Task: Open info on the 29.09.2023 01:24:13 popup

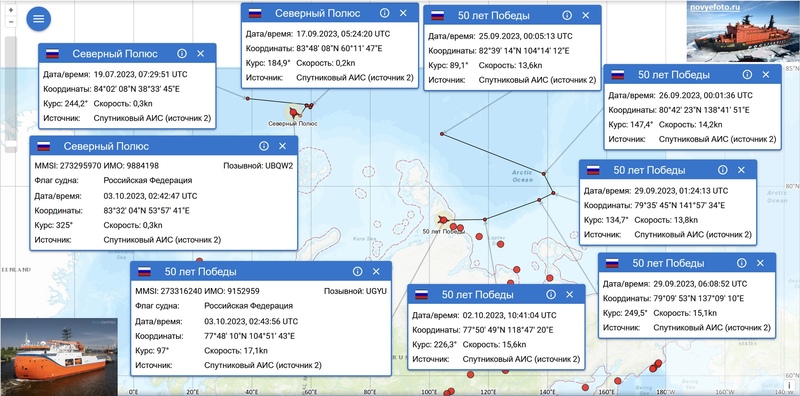Action: (722, 170)
